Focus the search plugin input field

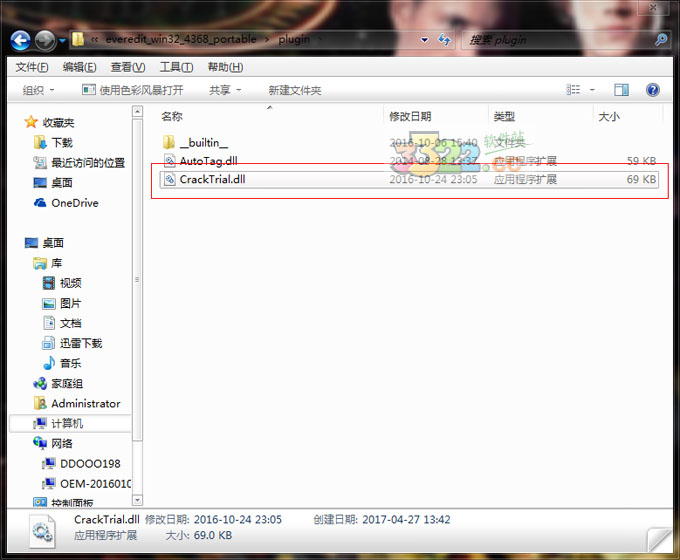[559, 40]
